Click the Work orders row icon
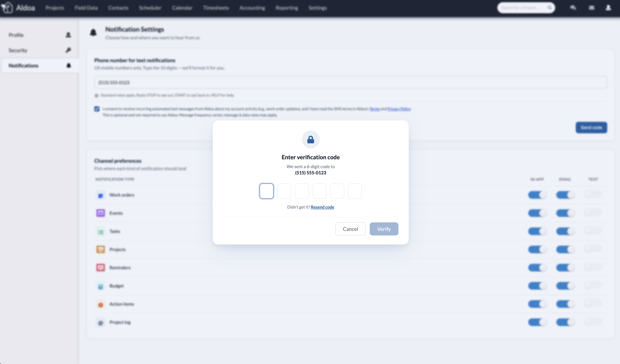 (x=100, y=195)
